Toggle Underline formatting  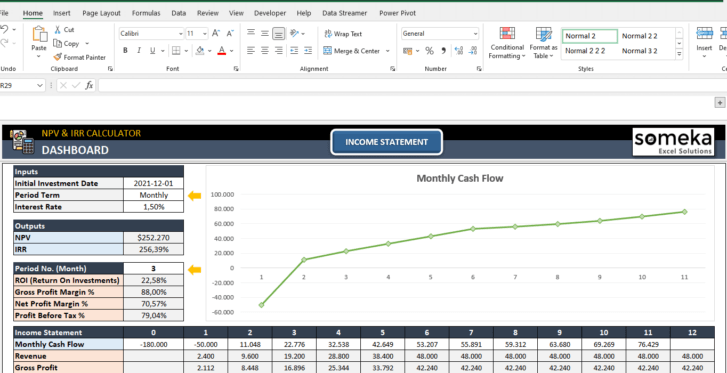pos(152,51)
